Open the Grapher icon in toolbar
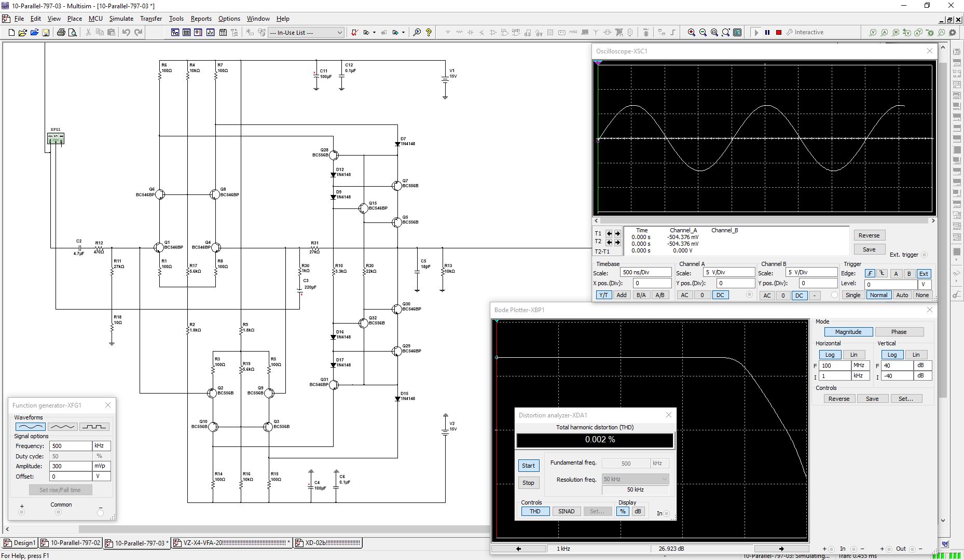The width and height of the screenshot is (964, 560). coord(211,32)
